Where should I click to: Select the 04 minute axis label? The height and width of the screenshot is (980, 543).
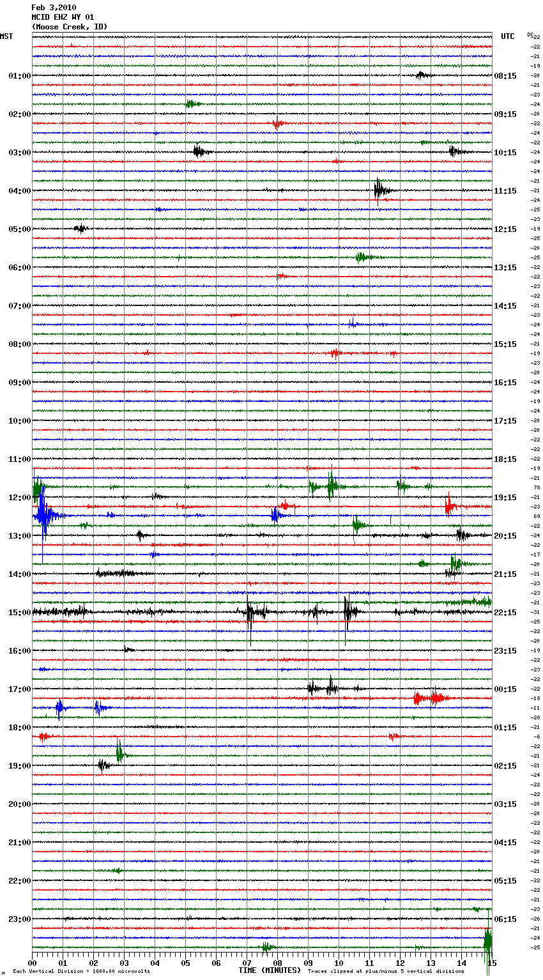(x=155, y=963)
